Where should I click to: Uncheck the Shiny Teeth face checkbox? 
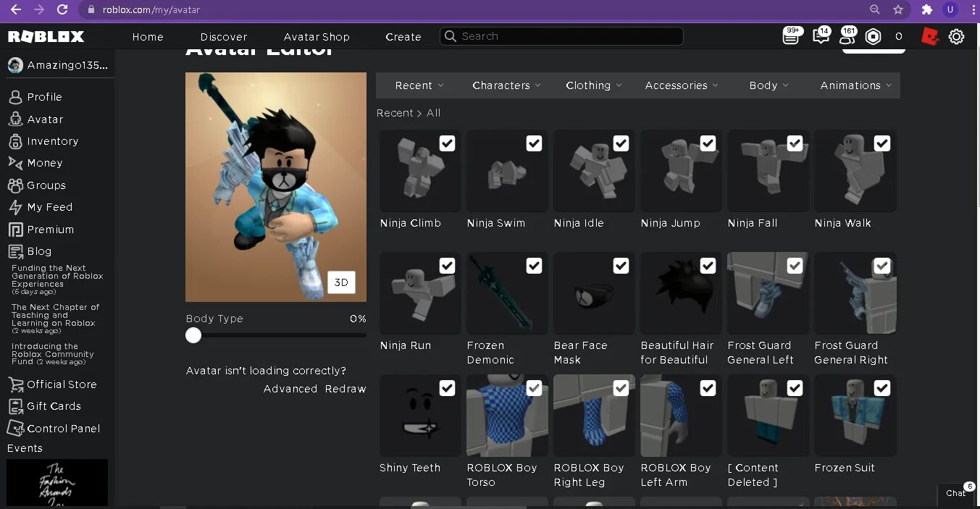(448, 388)
